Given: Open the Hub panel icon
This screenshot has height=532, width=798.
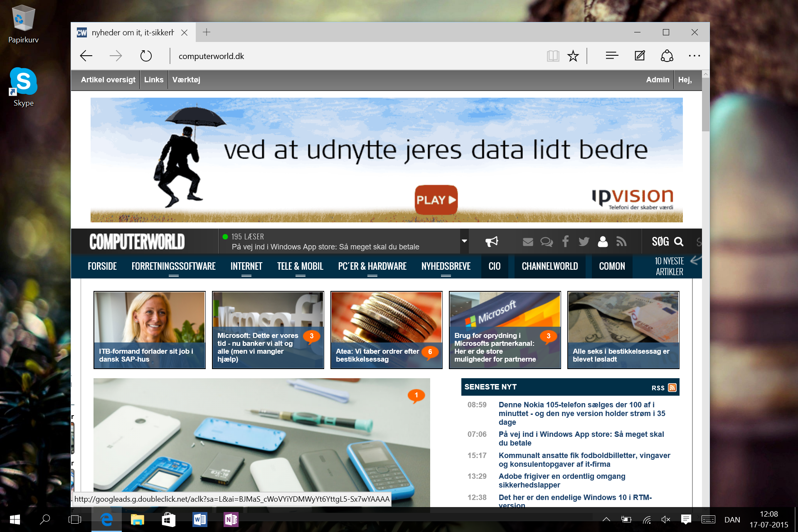Looking at the screenshot, I should 612,56.
